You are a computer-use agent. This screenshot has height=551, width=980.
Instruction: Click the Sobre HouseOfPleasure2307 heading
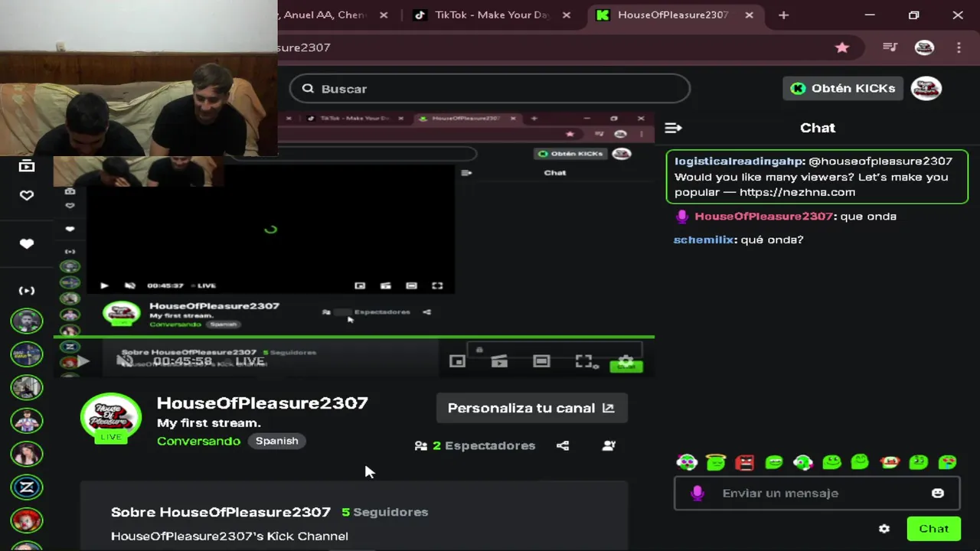click(x=220, y=512)
